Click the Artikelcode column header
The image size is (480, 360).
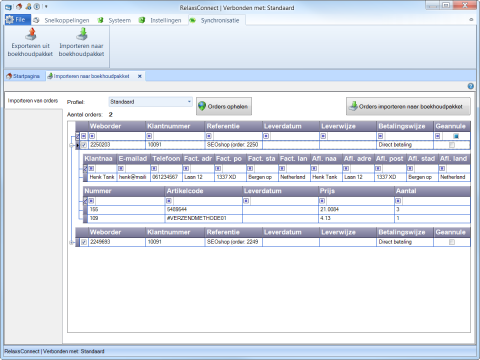click(204, 191)
